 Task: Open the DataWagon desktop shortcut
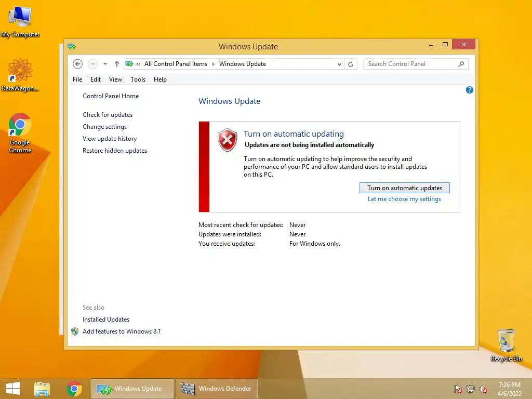pyautogui.click(x=20, y=75)
